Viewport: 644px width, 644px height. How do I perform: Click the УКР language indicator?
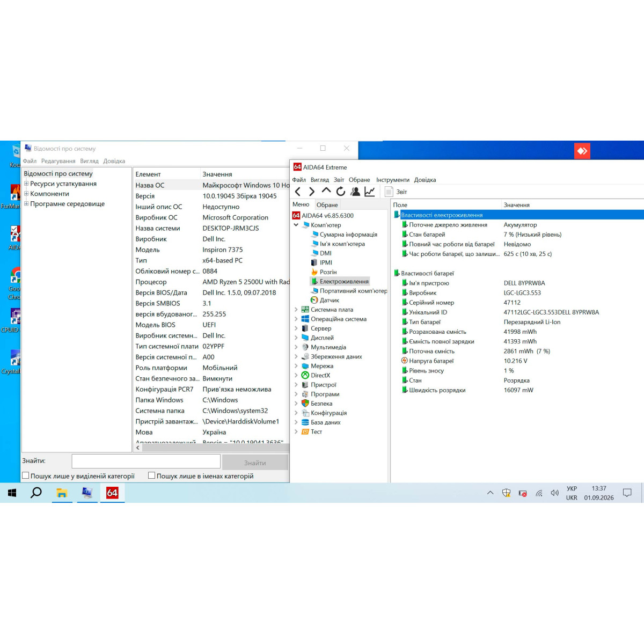click(572, 488)
